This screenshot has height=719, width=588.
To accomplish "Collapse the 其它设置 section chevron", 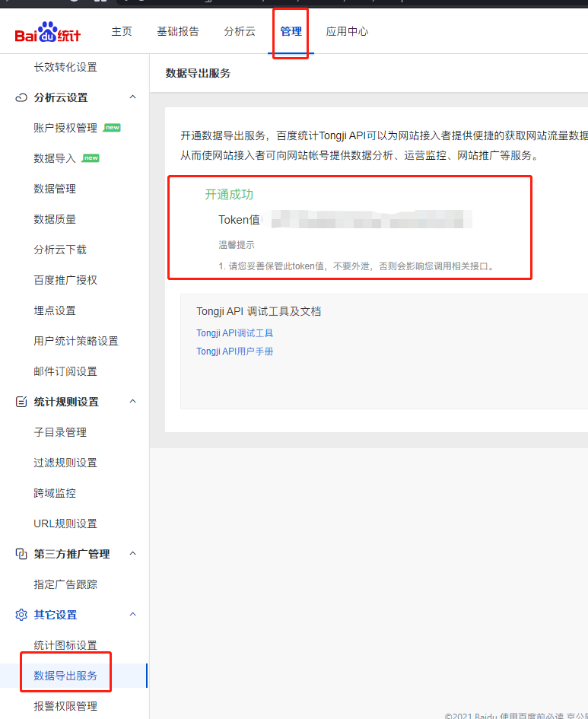I will (x=132, y=615).
